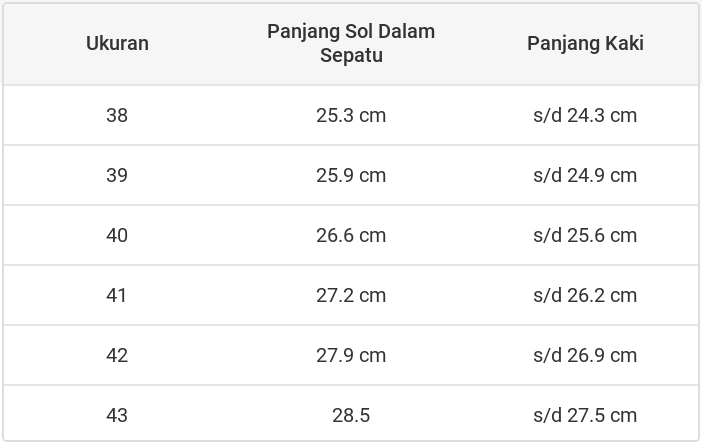Image resolution: width=702 pixels, height=444 pixels.
Task: Click the Panjang Sol Dalam Sepatu header
Action: point(351,43)
